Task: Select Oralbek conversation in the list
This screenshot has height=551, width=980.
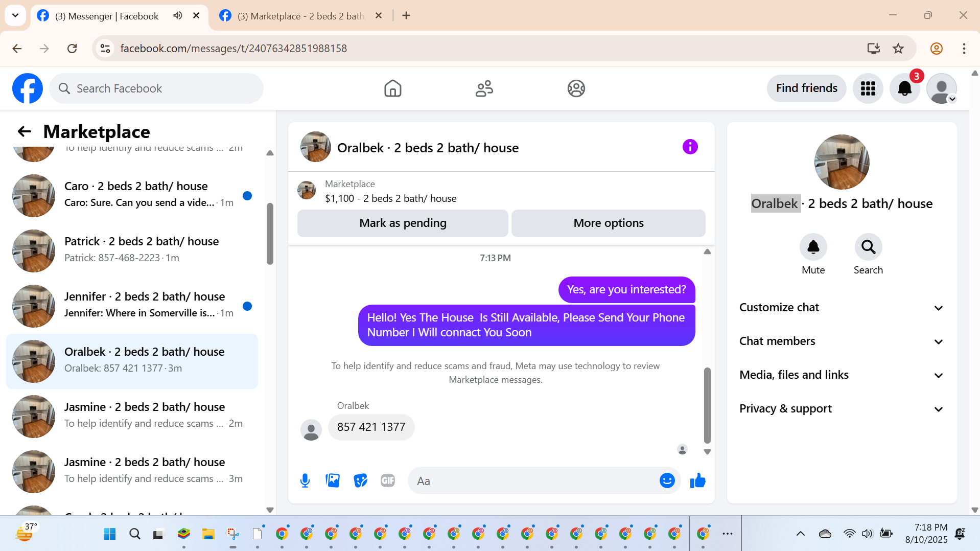Action: pos(132,361)
